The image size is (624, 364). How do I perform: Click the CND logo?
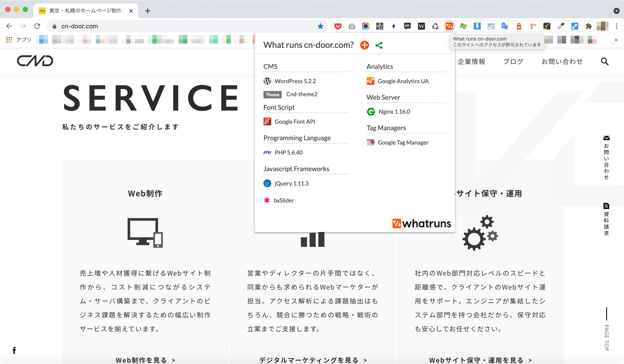click(x=35, y=61)
